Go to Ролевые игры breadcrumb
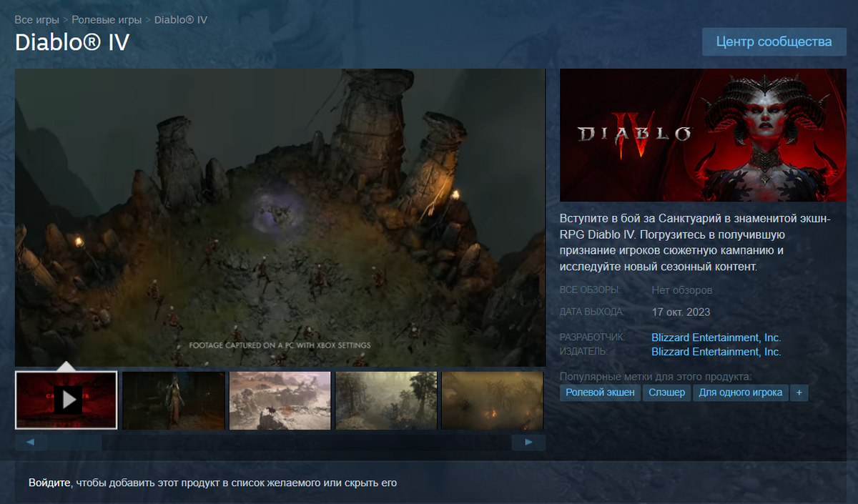 tap(106, 19)
